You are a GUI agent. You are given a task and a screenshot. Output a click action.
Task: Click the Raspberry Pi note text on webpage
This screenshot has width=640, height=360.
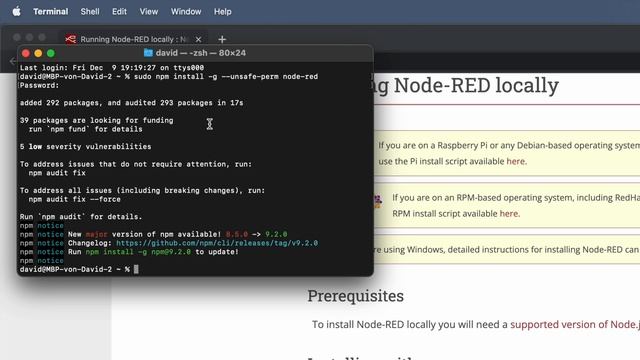click(x=509, y=153)
